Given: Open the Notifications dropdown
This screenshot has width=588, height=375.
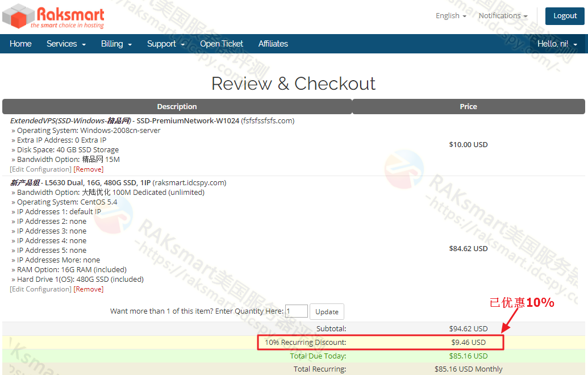Looking at the screenshot, I should pos(503,16).
